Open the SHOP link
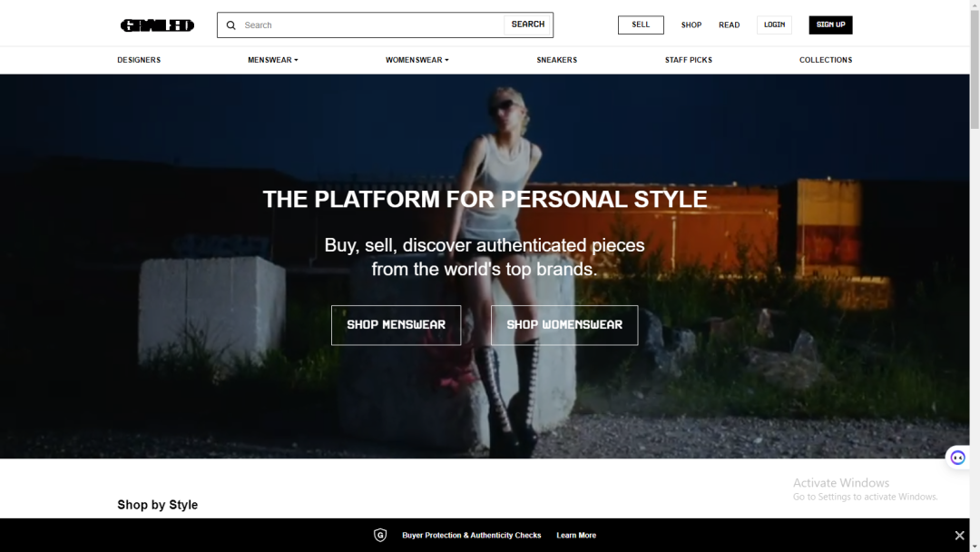This screenshot has height=552, width=980. point(691,25)
